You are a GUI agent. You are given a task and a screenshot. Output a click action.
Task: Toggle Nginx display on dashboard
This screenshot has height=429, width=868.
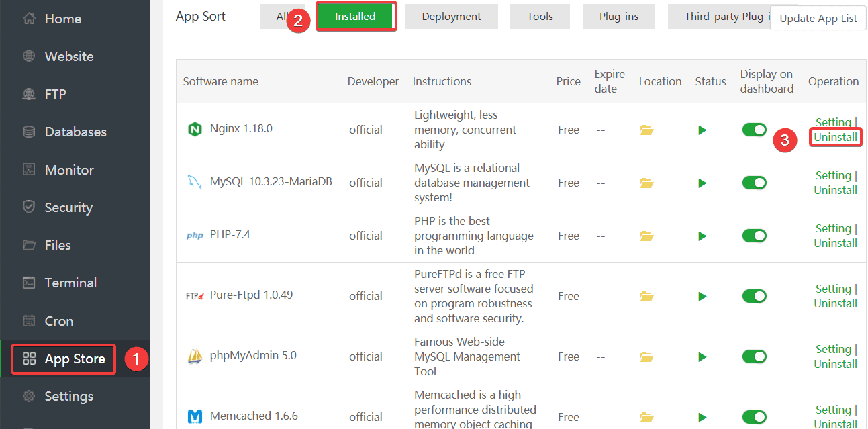[x=754, y=130]
